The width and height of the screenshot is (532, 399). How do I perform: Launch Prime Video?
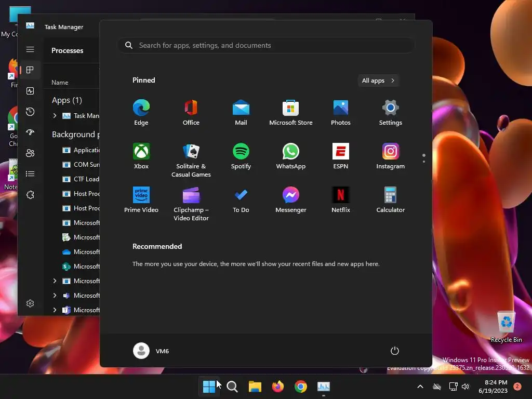(x=141, y=200)
